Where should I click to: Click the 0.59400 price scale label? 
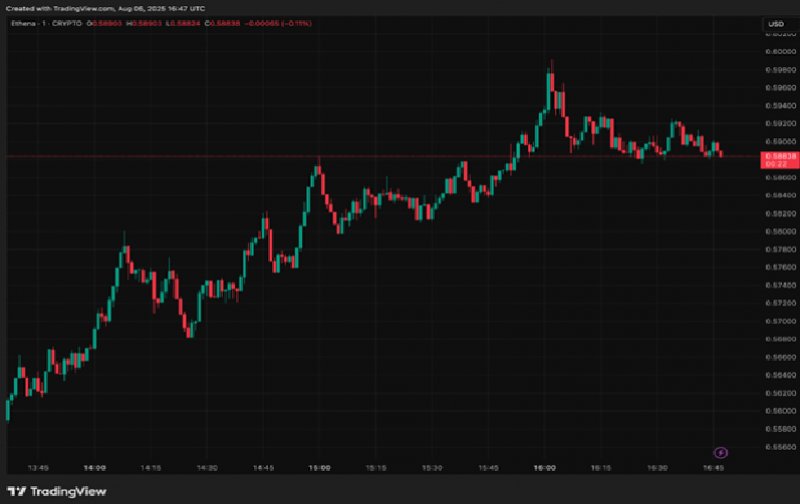click(781, 106)
